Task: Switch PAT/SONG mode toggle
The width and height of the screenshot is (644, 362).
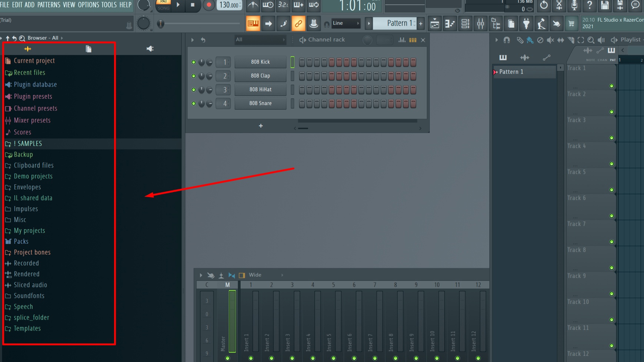Action: (x=163, y=5)
